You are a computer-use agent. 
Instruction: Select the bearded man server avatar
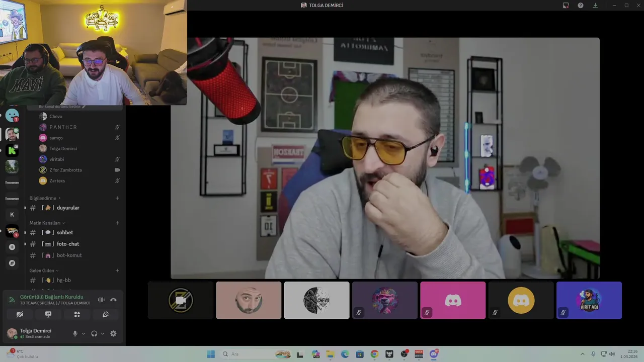click(x=12, y=134)
